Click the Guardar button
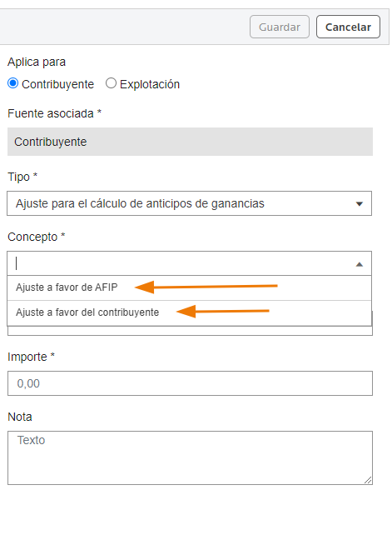 click(280, 27)
